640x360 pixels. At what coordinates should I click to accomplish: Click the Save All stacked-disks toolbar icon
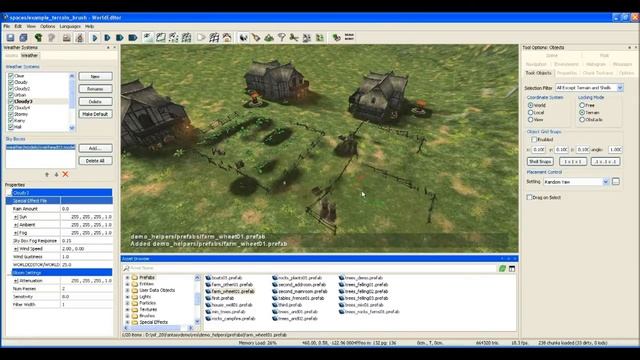pyautogui.click(x=23, y=38)
